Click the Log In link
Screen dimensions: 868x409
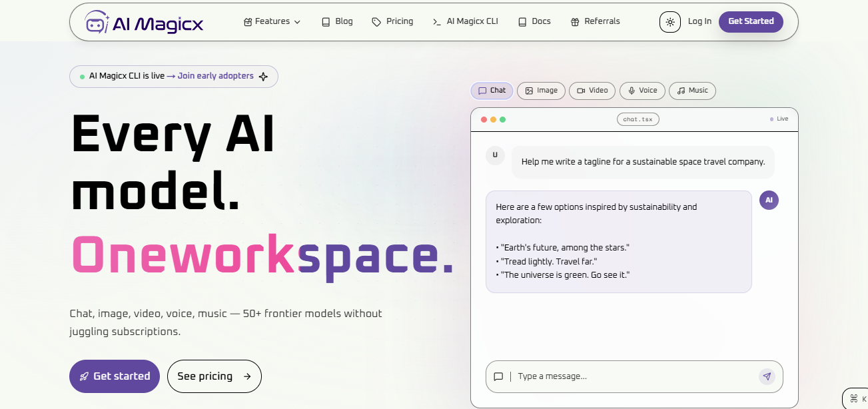coord(699,21)
